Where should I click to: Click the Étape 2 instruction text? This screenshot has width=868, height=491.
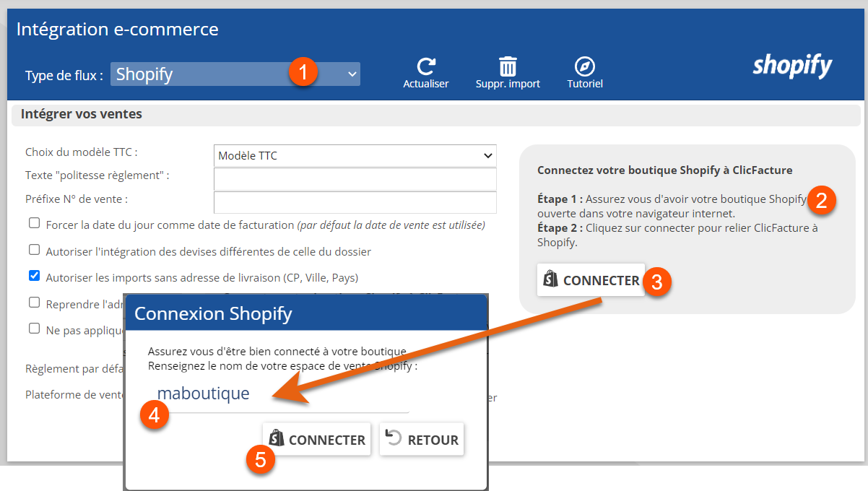tap(677, 235)
